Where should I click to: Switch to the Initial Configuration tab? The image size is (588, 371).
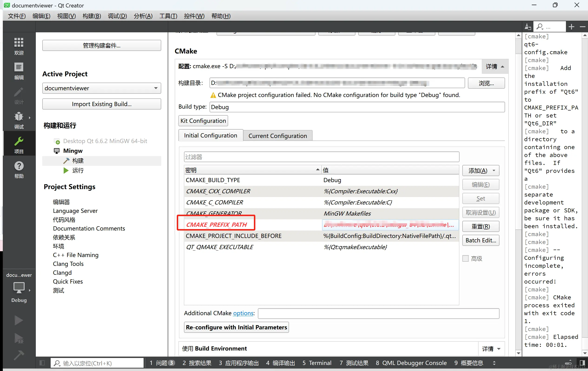tap(210, 135)
